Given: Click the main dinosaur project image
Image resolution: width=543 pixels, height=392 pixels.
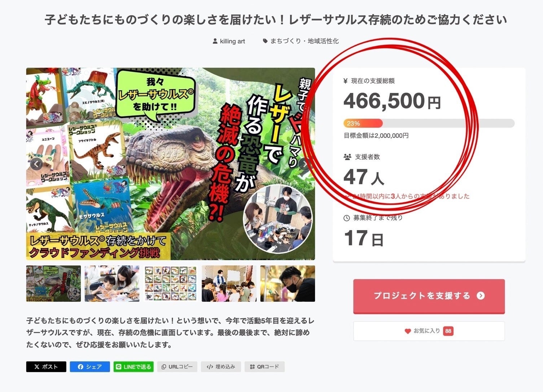Looking at the screenshot, I should click(171, 164).
